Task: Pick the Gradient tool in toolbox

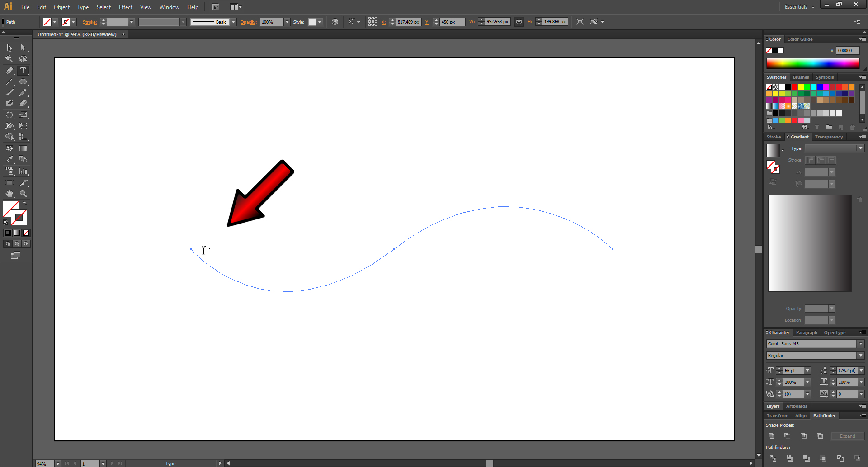Action: tap(23, 148)
